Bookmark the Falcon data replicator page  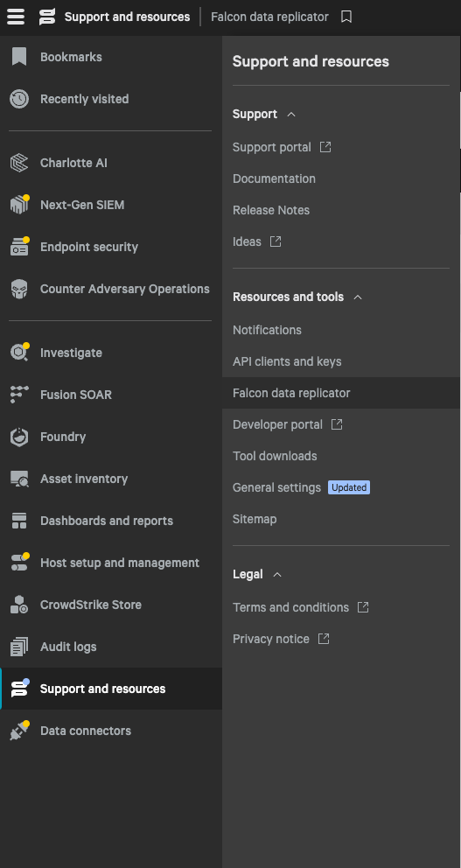[x=346, y=17]
